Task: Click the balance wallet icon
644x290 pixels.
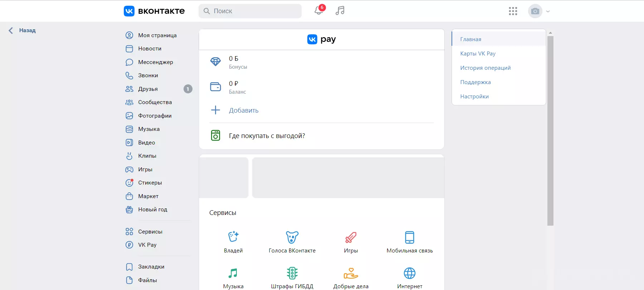Action: (x=215, y=87)
